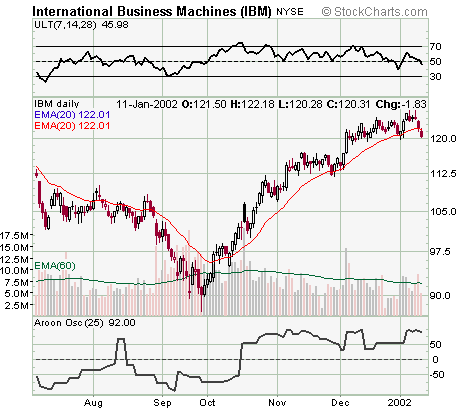Click the 7.5M volume axis label

coord(17,282)
